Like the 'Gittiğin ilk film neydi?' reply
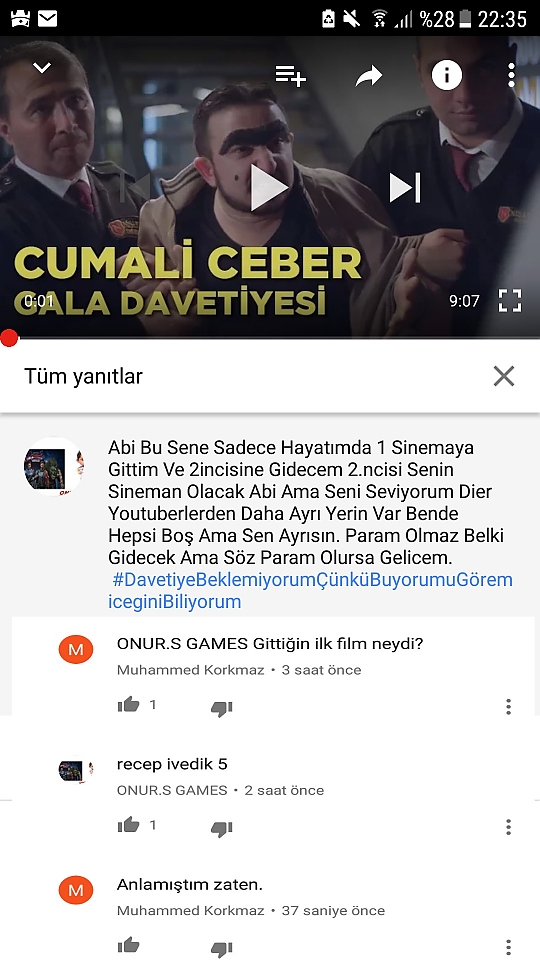 pos(129,705)
